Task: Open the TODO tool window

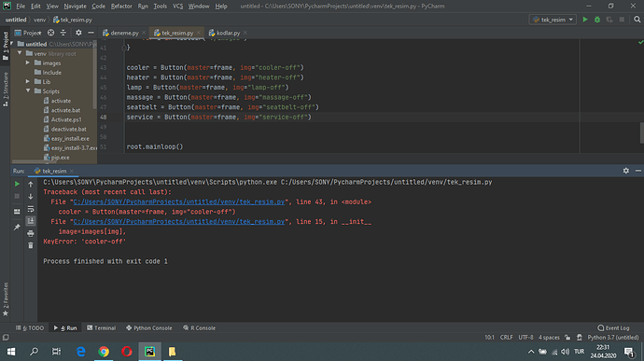Action: tap(30, 327)
